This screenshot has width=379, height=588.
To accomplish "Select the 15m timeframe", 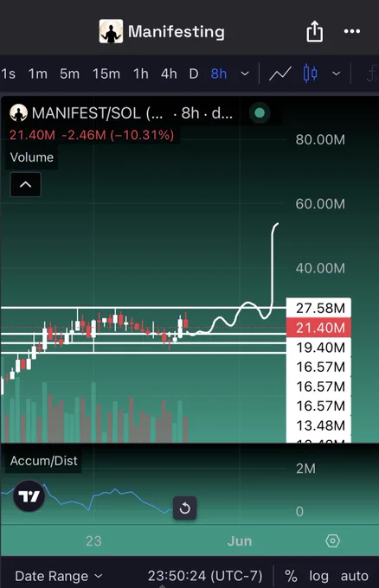I will pyautogui.click(x=106, y=73).
